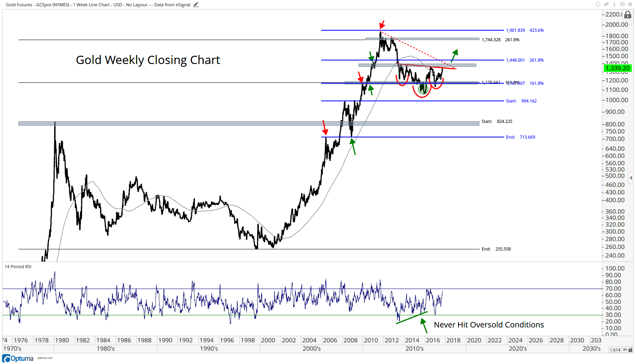Click the 2000 year label on the time axis
This screenshot has height=364, width=636.
tap(268, 340)
